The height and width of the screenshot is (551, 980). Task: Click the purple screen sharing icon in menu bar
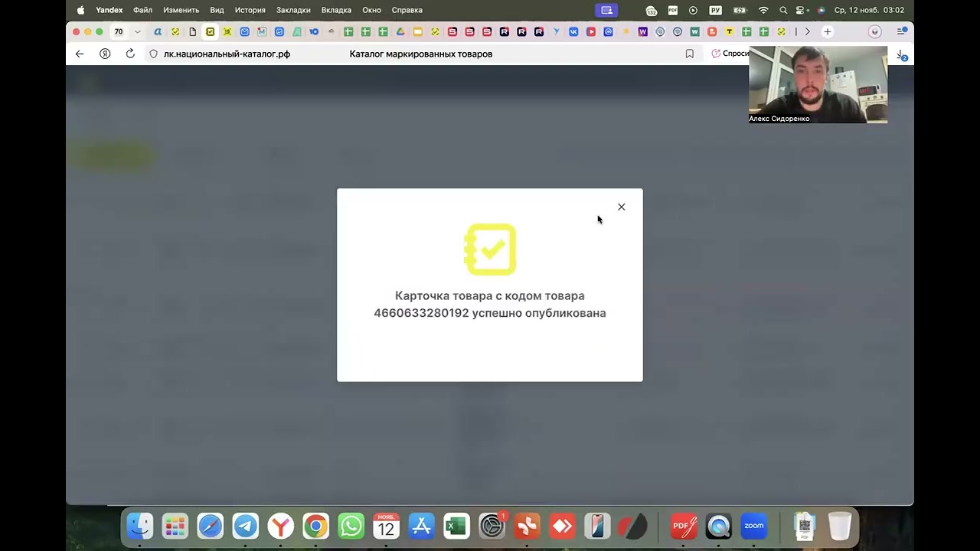[606, 10]
